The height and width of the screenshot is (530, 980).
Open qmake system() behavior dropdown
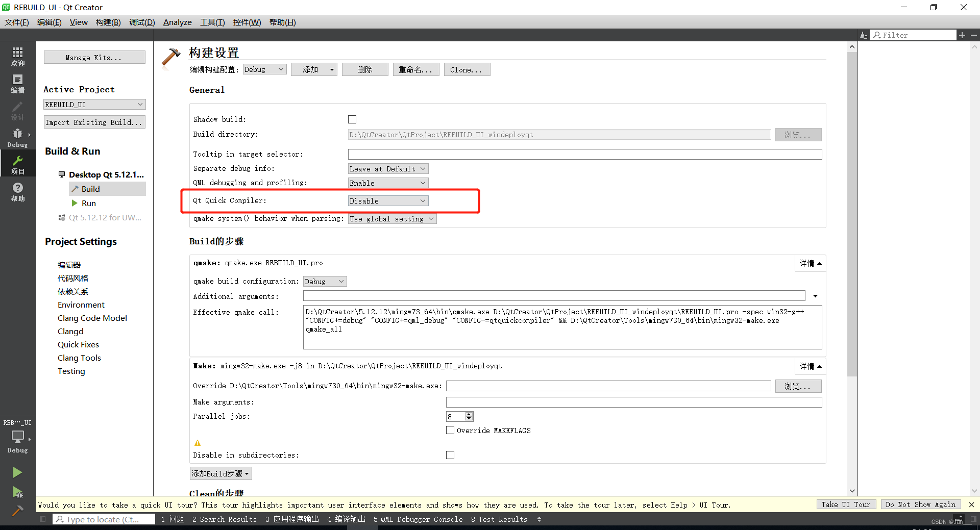(392, 219)
